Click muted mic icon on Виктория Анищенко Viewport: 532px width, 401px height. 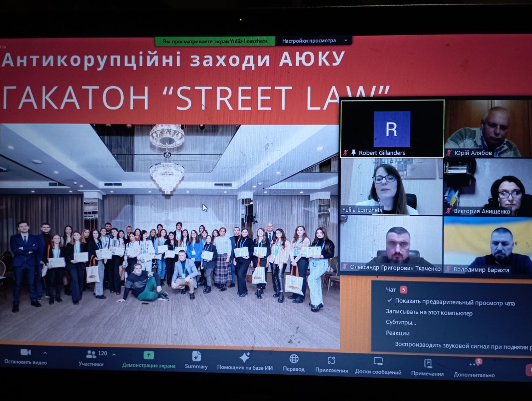(x=448, y=211)
